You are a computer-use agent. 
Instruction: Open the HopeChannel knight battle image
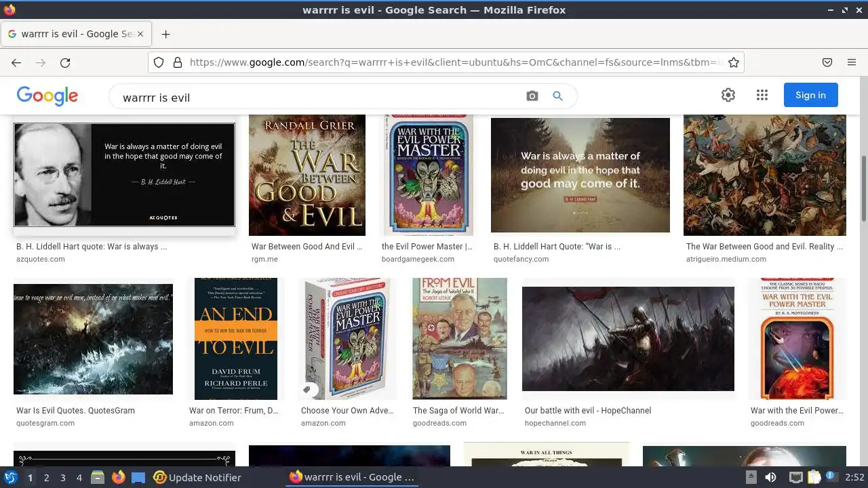tap(628, 339)
